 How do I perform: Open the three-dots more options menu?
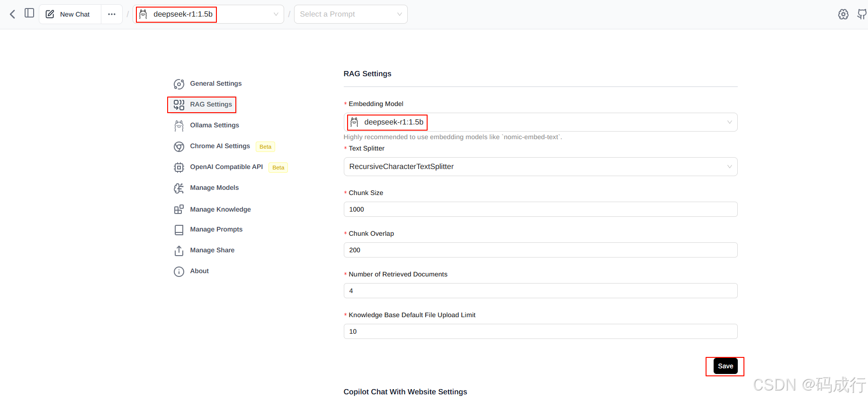112,14
